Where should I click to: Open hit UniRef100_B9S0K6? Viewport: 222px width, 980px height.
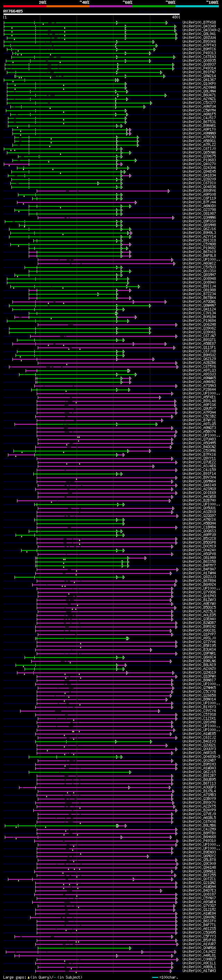(199, 41)
